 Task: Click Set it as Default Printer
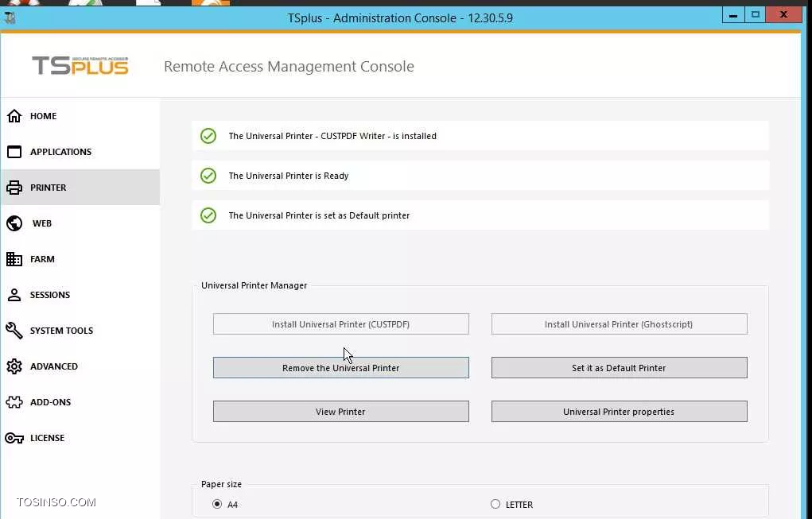click(x=619, y=368)
